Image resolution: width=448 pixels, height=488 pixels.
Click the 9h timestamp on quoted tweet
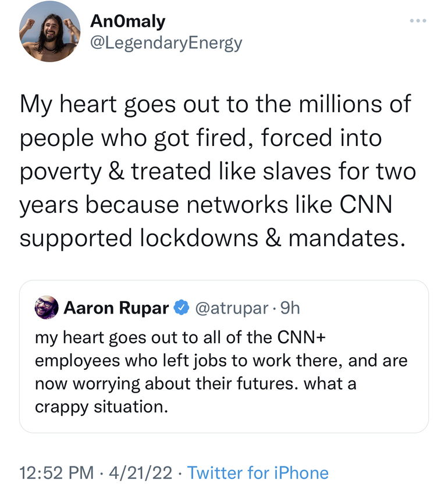[x=290, y=308]
